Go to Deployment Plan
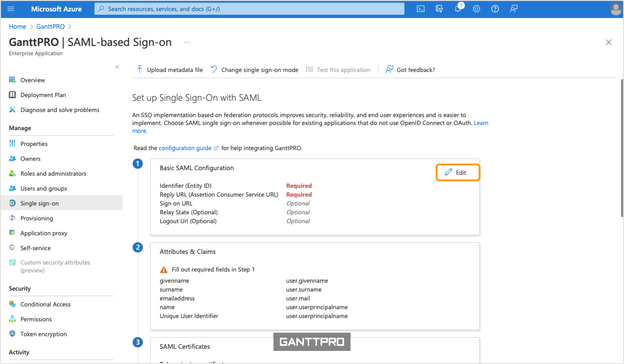Viewport: 624px width, 364px height. pyautogui.click(x=43, y=95)
